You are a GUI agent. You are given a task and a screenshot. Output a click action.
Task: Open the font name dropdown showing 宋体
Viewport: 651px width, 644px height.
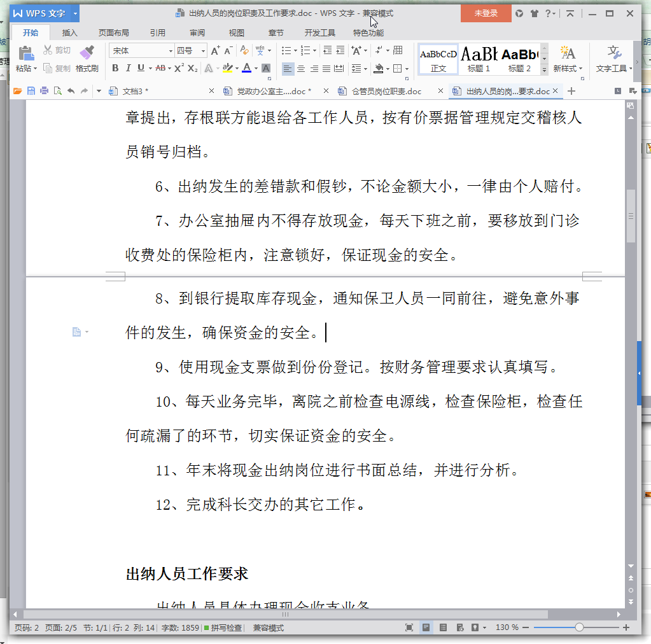point(171,51)
